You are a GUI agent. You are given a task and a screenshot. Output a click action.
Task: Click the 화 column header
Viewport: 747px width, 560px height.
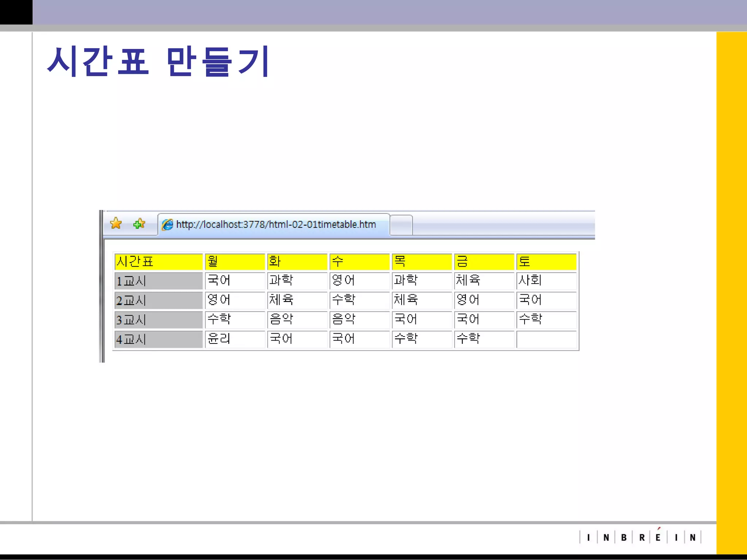point(297,261)
